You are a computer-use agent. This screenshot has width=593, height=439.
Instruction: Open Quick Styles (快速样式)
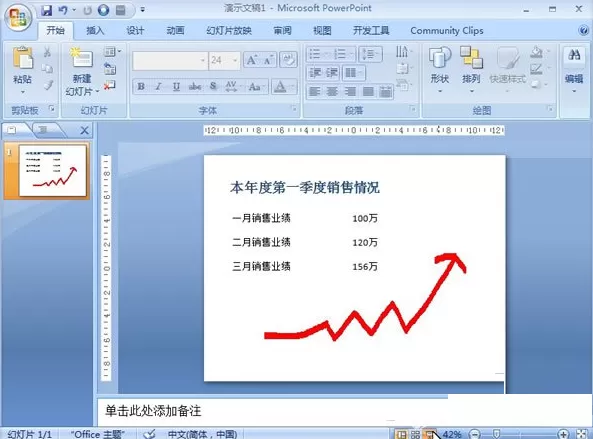[x=508, y=68]
